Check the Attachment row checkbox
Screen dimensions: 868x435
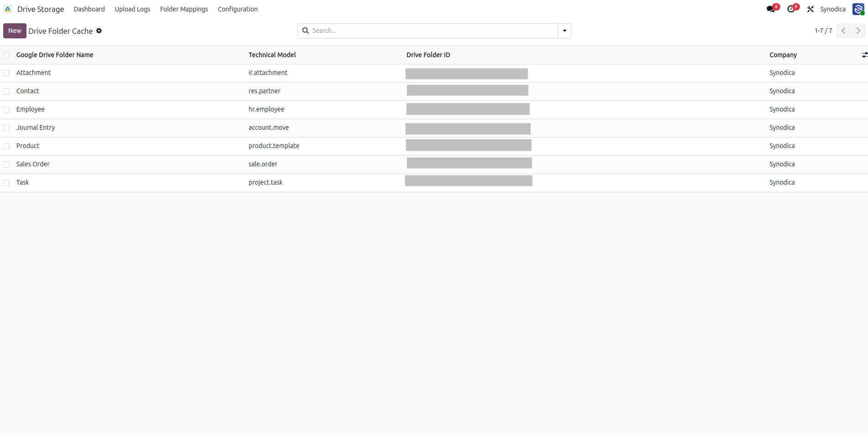click(x=6, y=73)
